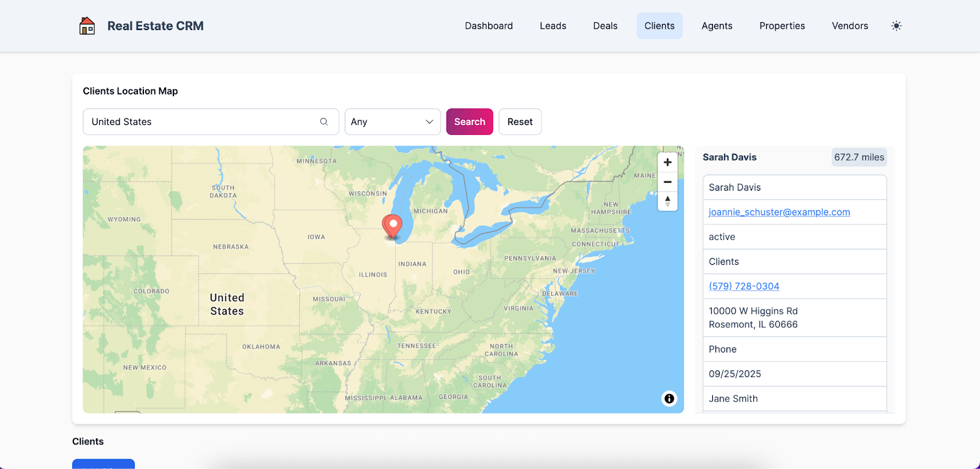Reset map bearing with compass icon
980x469 pixels.
(x=667, y=201)
